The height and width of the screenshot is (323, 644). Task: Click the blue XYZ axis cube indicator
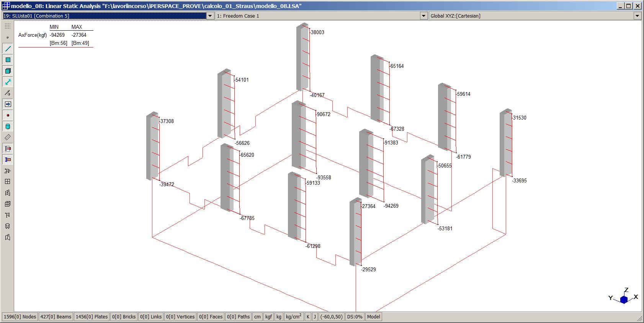coord(624,299)
